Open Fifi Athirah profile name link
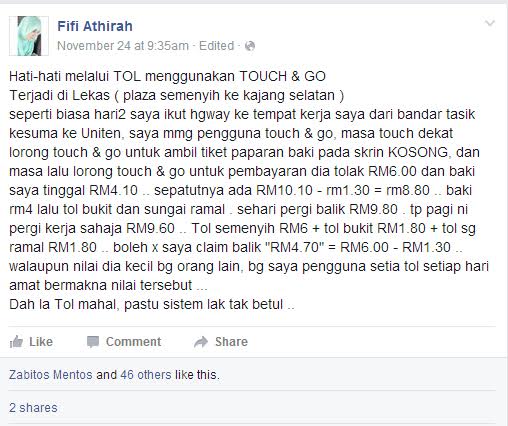 [x=95, y=26]
